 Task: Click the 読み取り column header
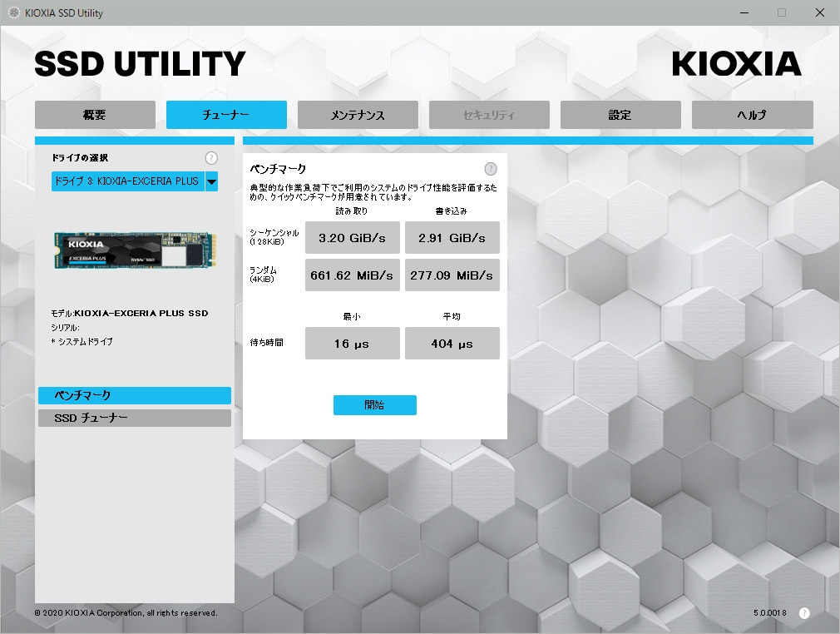tap(352, 211)
